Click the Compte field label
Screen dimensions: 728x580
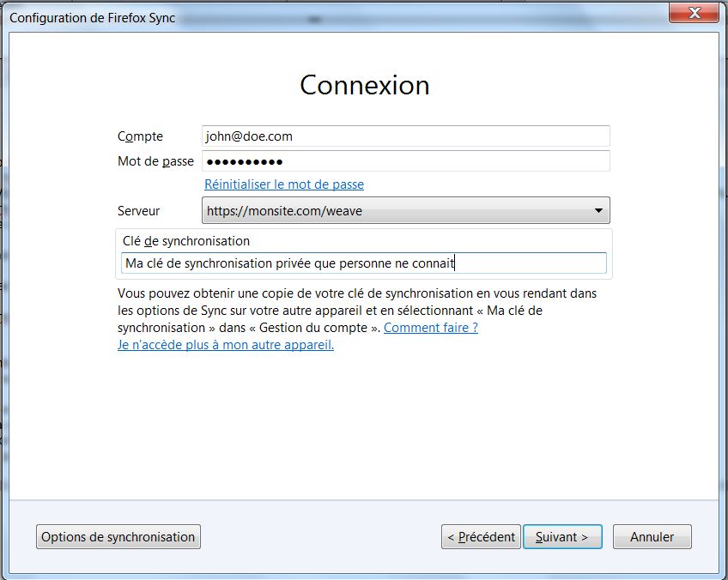click(140, 136)
